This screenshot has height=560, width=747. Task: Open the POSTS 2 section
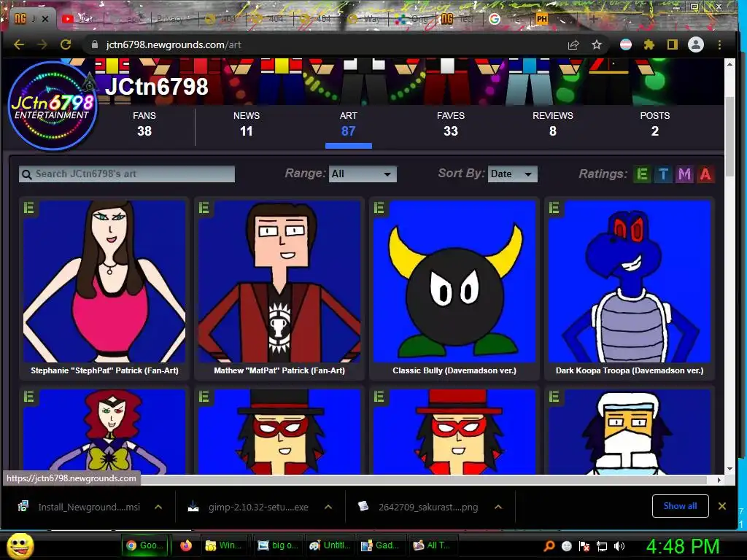[655, 124]
